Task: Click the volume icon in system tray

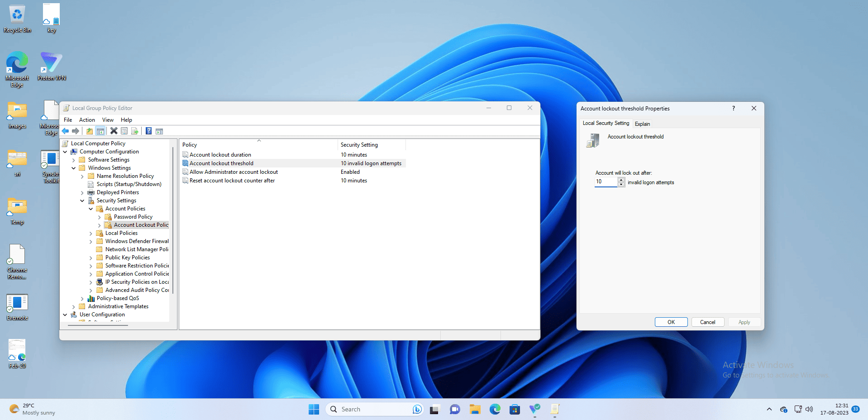Action: pos(809,409)
